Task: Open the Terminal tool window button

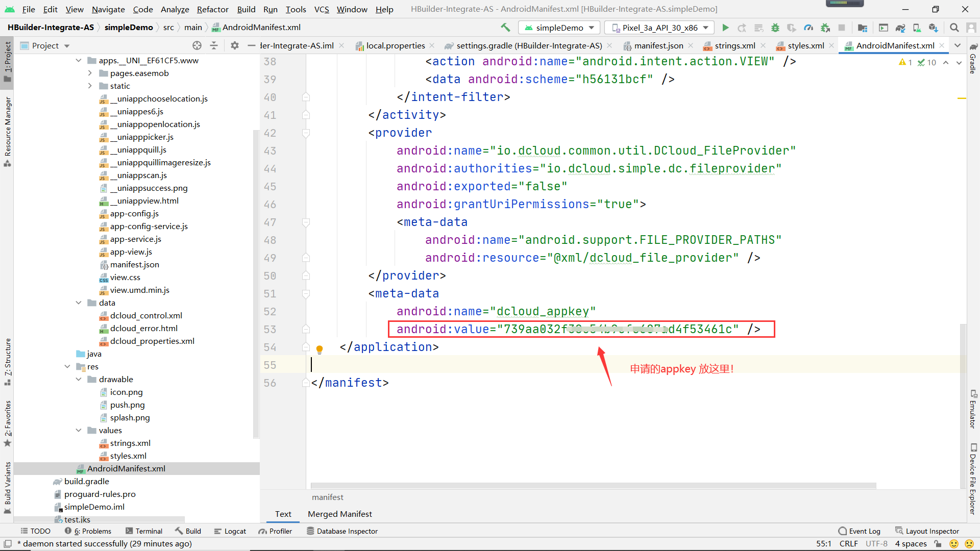Action: 144,531
